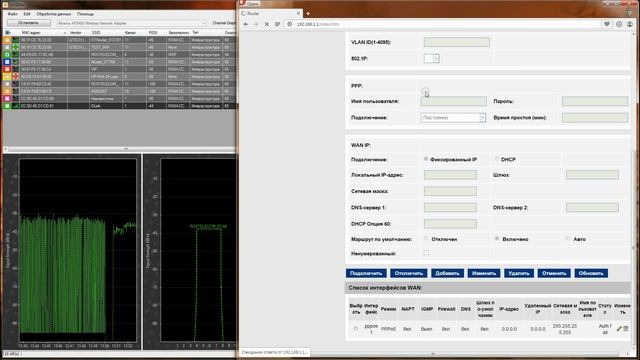Image resolution: width=640 pixels, height=360 pixels.
Task: Click the Сетевая маска field
Action: (x=450, y=191)
